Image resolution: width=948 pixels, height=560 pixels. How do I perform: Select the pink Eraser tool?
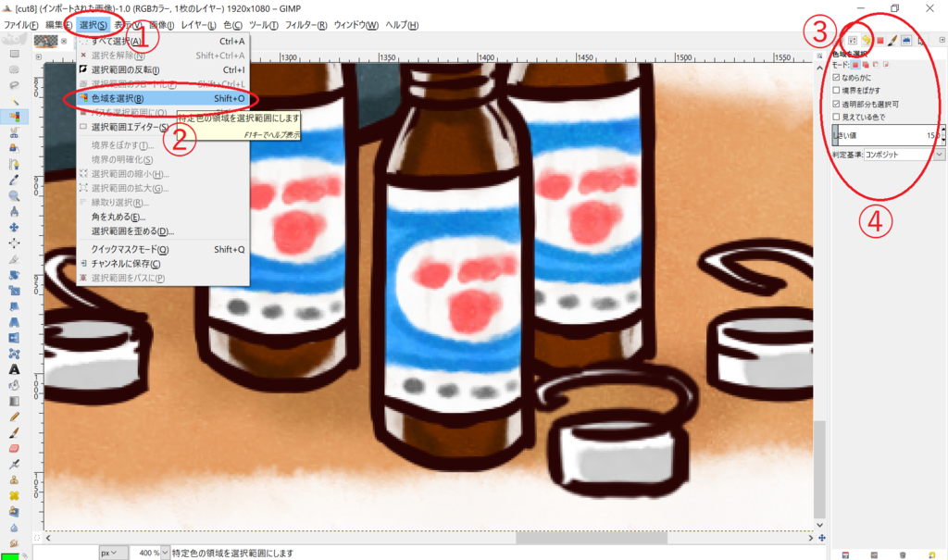pyautogui.click(x=14, y=448)
